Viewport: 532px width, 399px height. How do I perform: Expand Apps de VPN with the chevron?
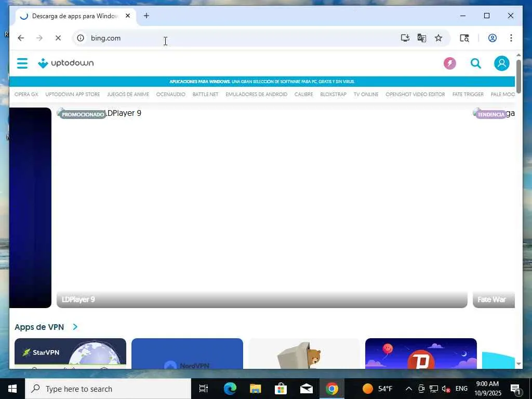coord(75,327)
